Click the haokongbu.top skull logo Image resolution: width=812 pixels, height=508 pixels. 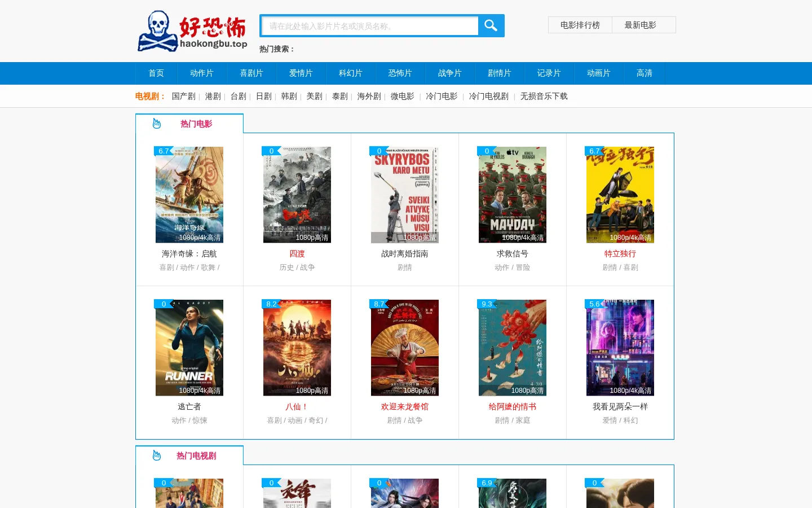pyautogui.click(x=192, y=31)
